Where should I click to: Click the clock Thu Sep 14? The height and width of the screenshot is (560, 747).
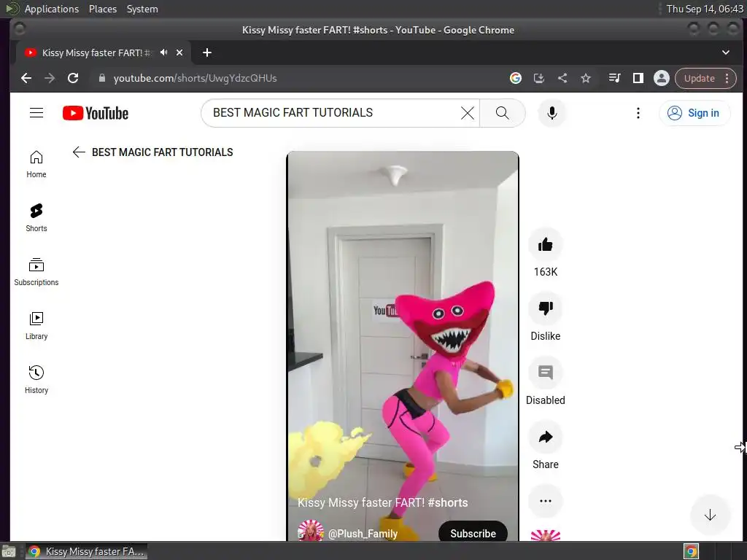click(705, 9)
